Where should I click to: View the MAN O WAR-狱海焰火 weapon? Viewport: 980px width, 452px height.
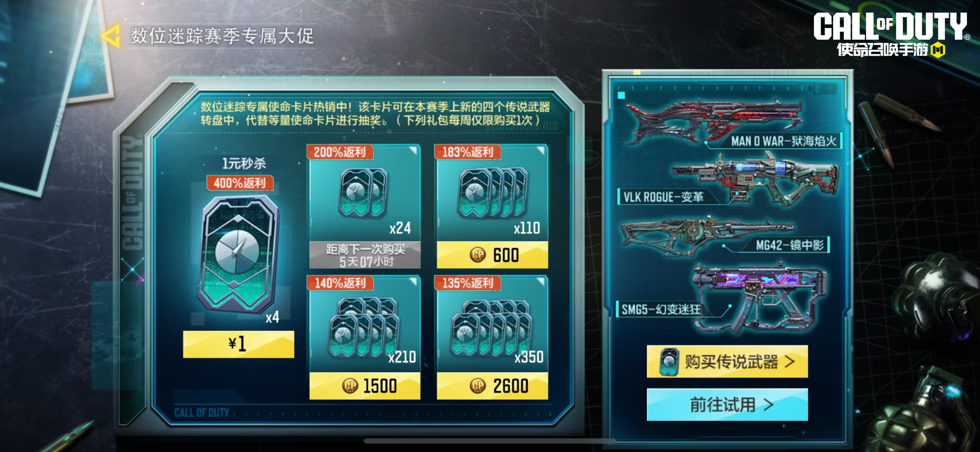click(x=718, y=121)
